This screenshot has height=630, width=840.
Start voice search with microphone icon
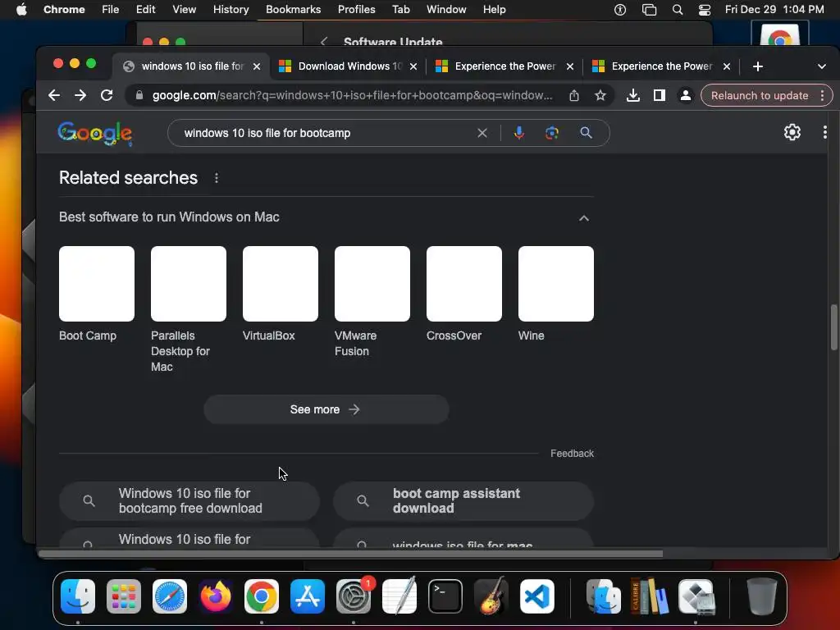coord(518,133)
